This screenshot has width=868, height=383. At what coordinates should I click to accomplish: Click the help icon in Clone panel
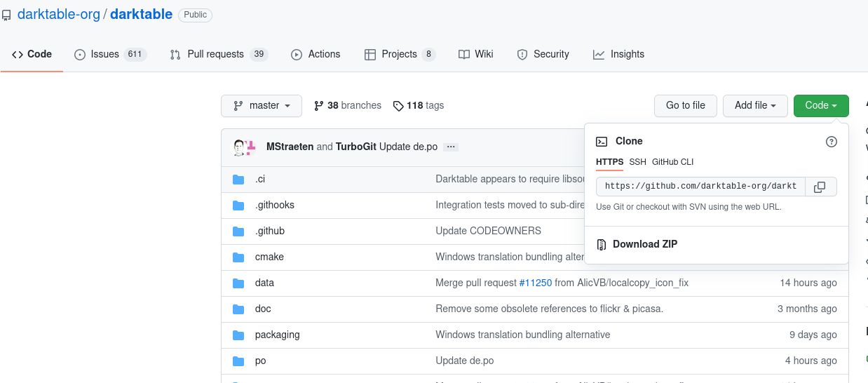[x=832, y=142]
